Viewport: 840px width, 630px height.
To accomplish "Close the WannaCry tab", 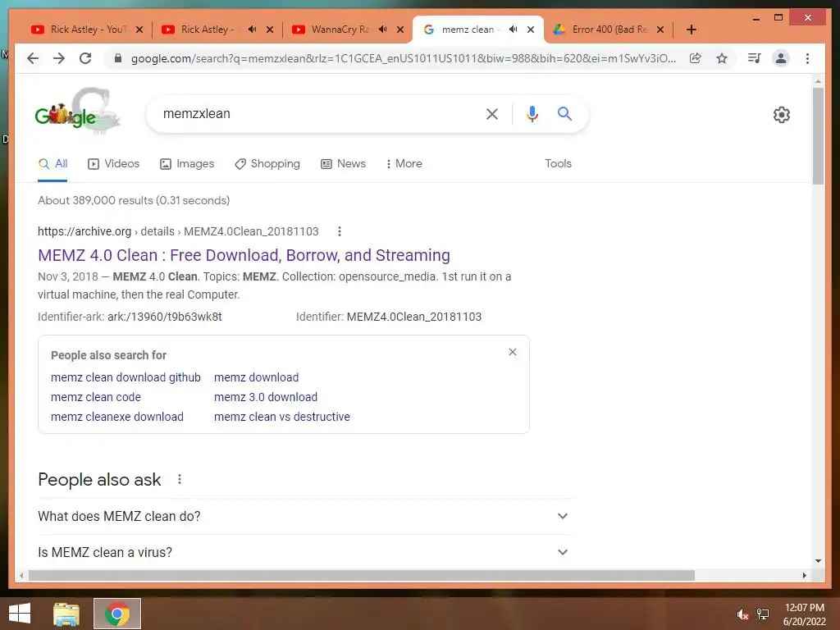I will (x=400, y=30).
